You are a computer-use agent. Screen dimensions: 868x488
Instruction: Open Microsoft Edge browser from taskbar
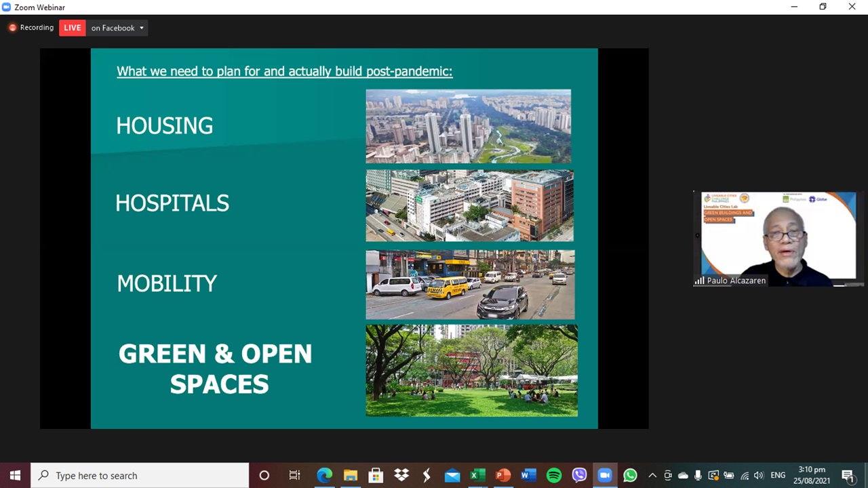(x=325, y=475)
